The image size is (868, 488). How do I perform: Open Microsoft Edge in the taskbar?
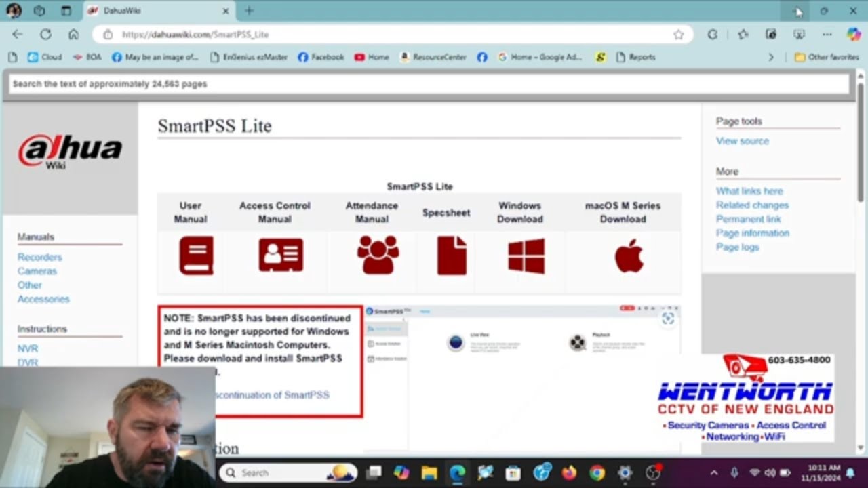pyautogui.click(x=457, y=472)
